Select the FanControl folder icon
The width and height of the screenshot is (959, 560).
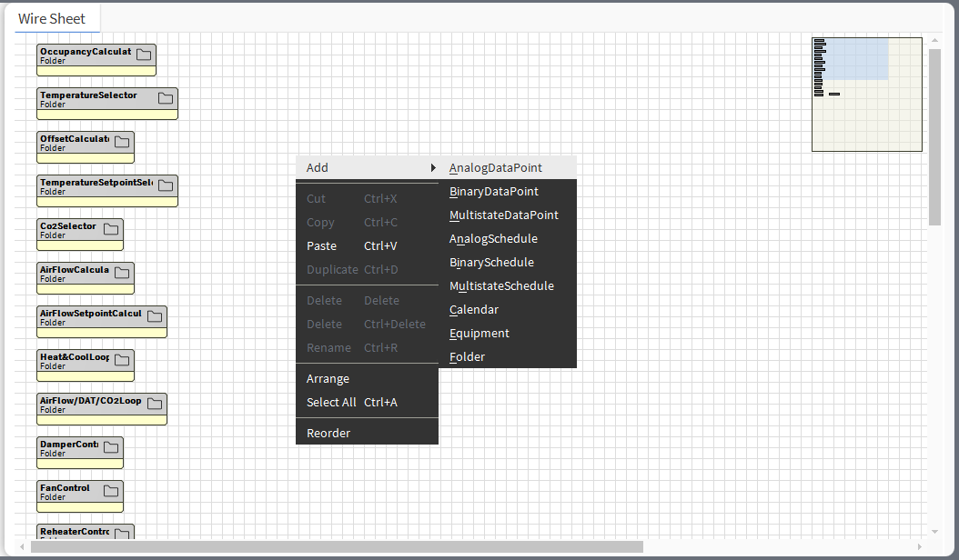click(111, 489)
